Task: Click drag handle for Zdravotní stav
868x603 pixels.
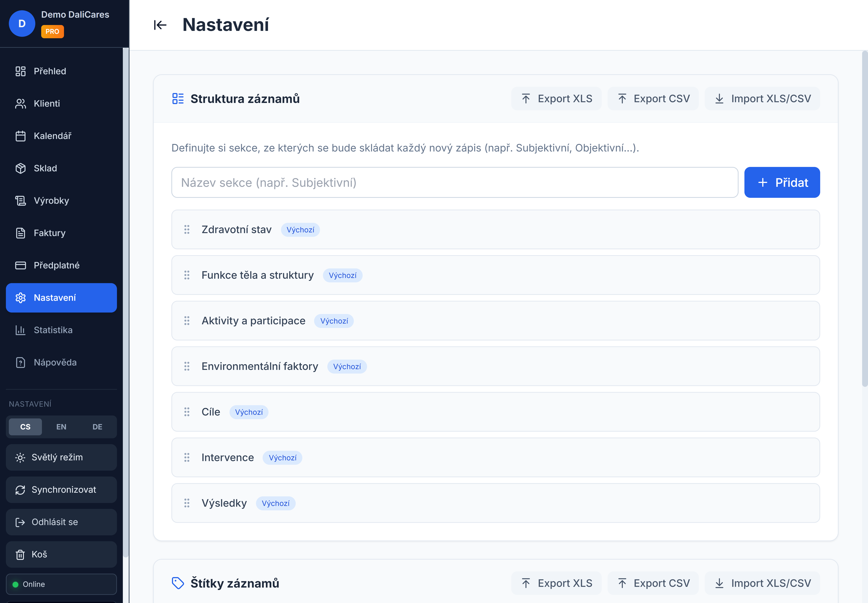Action: (x=187, y=229)
